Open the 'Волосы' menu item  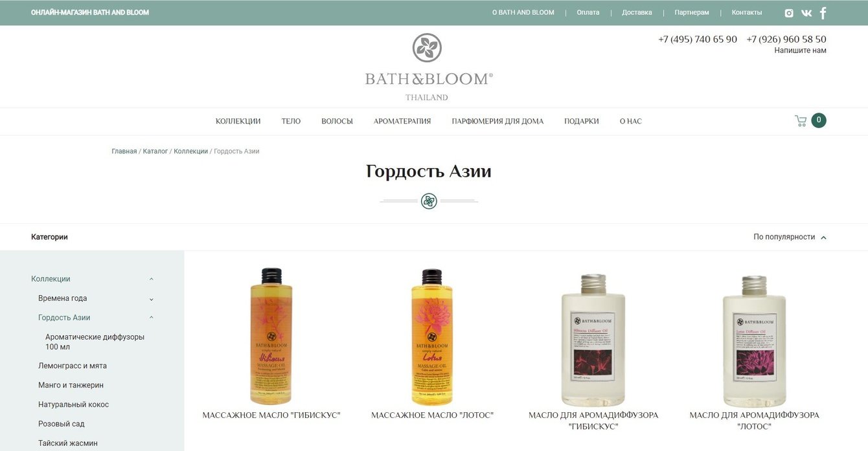337,122
